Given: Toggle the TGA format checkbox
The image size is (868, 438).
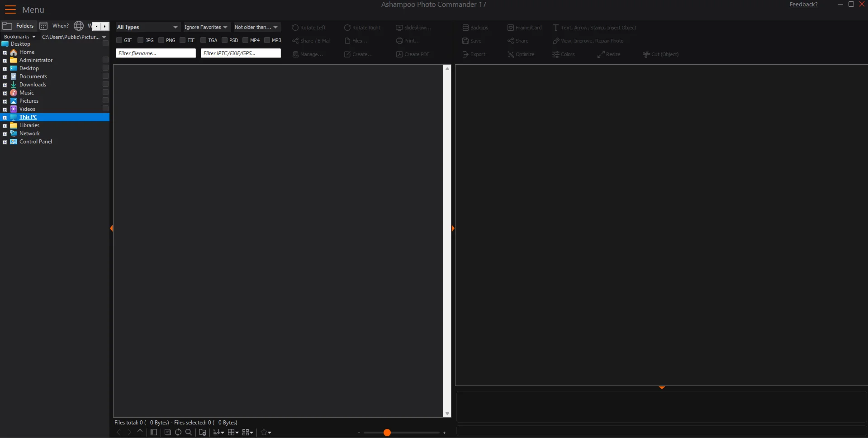Looking at the screenshot, I should (204, 40).
